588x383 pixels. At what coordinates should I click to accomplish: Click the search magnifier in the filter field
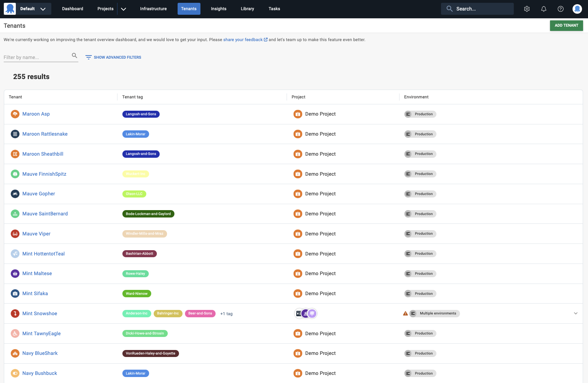(x=74, y=55)
